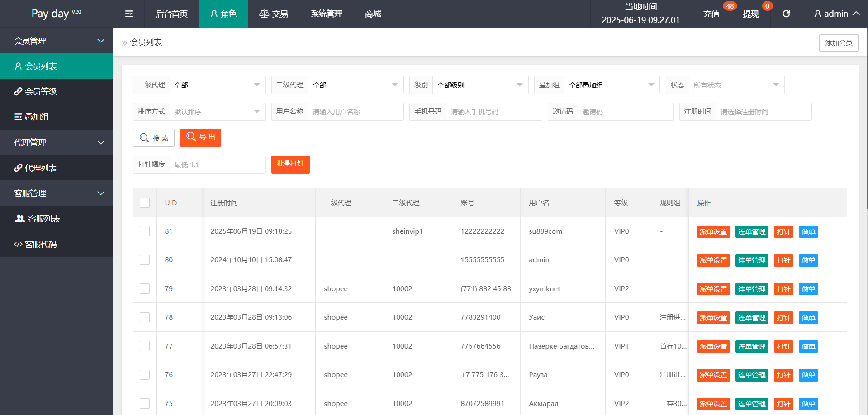Click 派单设置 for UID 77
This screenshot has height=415, width=868.
pos(713,346)
